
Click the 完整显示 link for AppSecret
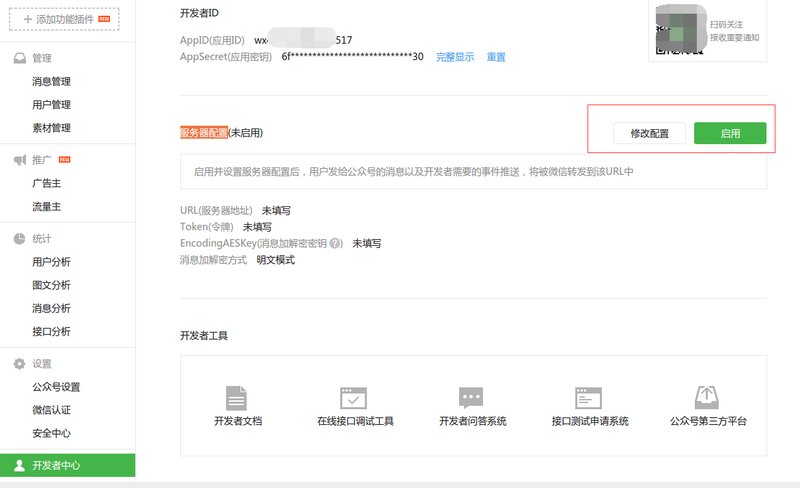coord(455,57)
